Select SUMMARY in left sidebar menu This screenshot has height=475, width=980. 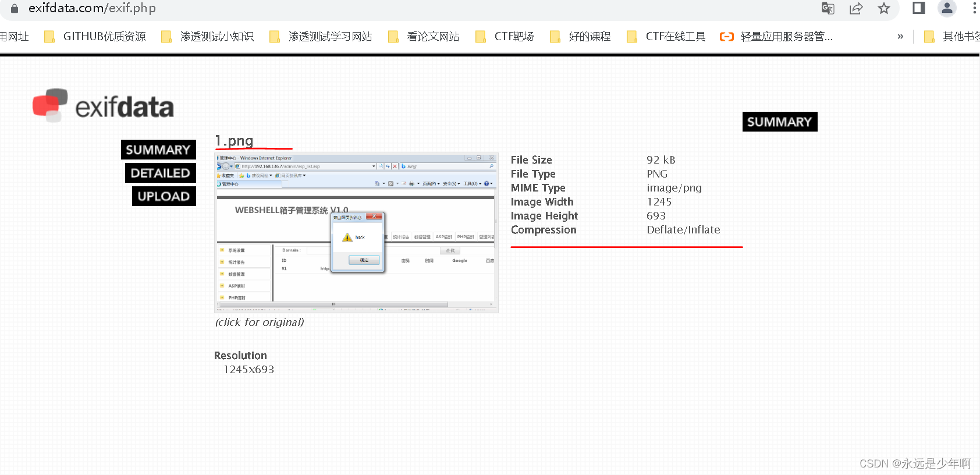[158, 150]
